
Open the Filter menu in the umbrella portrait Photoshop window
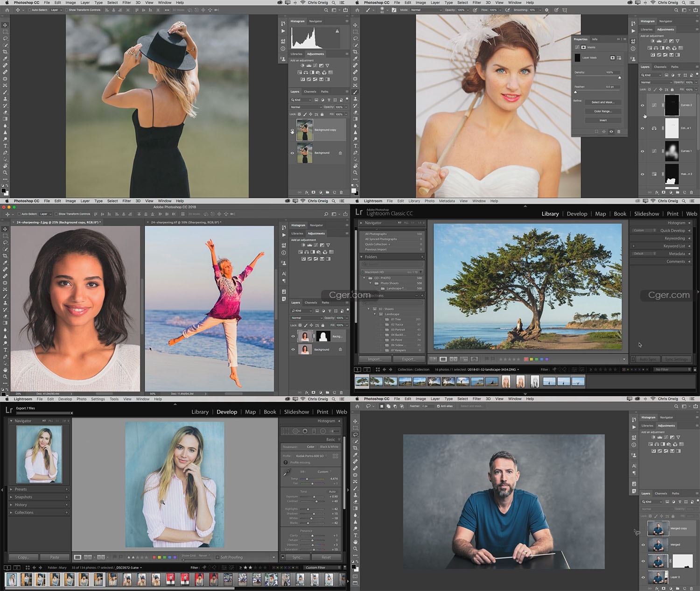tap(476, 3)
